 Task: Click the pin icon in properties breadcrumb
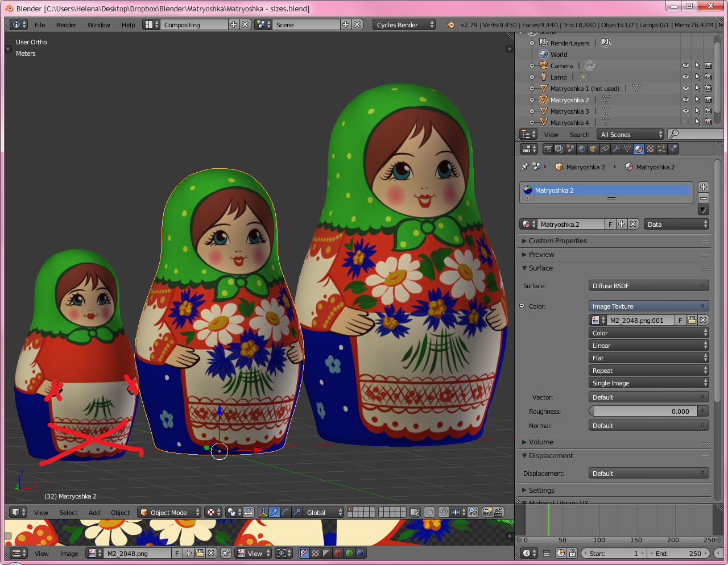pyautogui.click(x=524, y=167)
